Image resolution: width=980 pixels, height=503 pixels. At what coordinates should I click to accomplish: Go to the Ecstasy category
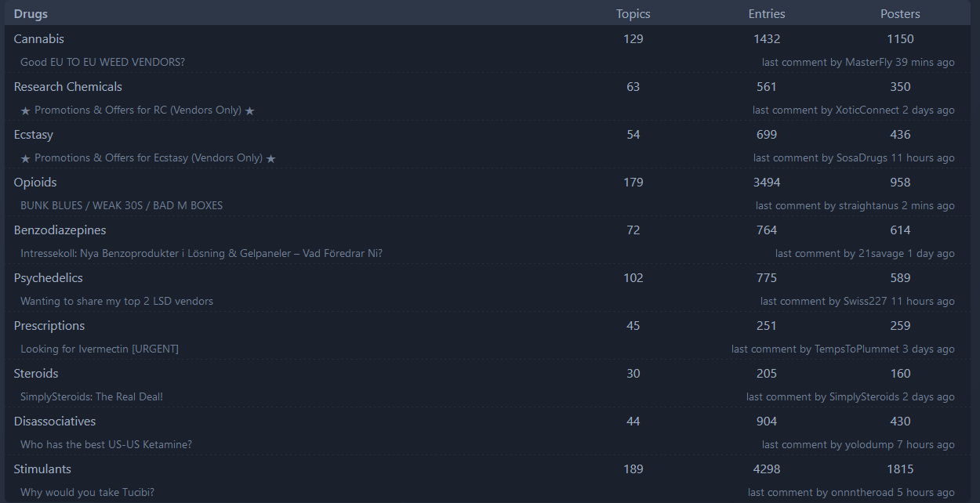34,135
